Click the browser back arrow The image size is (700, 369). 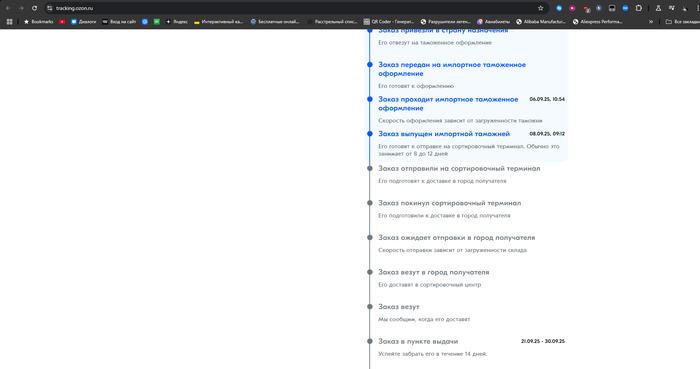click(x=8, y=8)
